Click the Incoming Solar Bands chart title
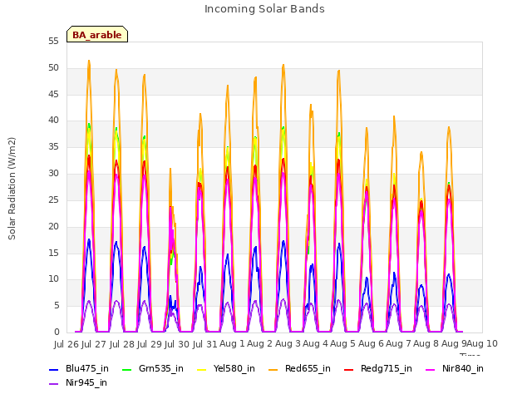 click(264, 9)
